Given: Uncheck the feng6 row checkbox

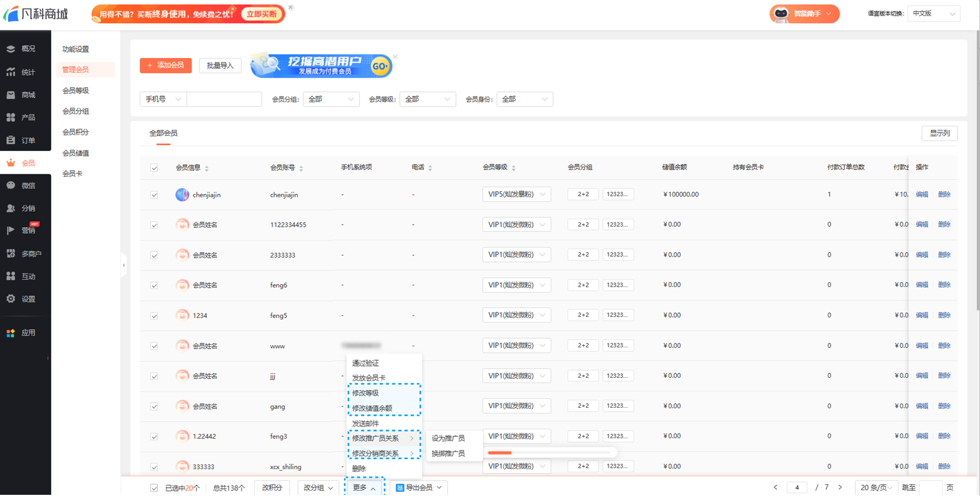Looking at the screenshot, I should pos(154,285).
